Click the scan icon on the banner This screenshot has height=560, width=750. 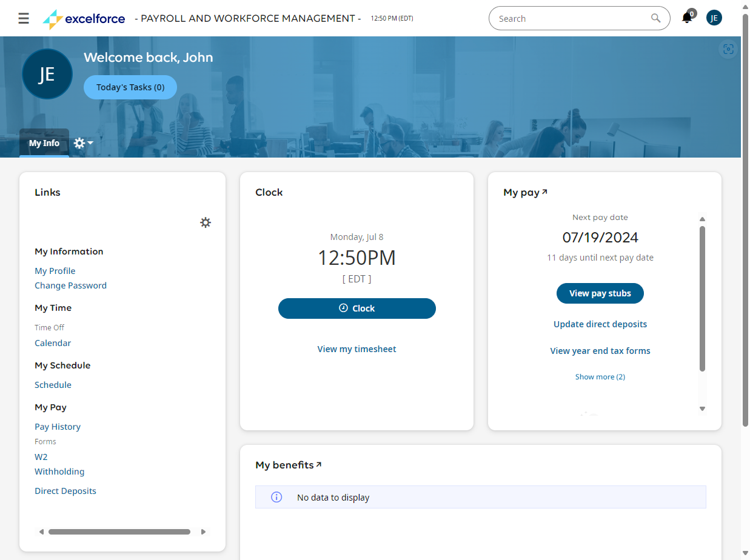point(728,49)
